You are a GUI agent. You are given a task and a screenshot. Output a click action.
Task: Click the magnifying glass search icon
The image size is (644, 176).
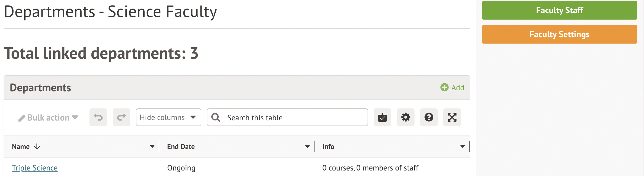pos(216,118)
